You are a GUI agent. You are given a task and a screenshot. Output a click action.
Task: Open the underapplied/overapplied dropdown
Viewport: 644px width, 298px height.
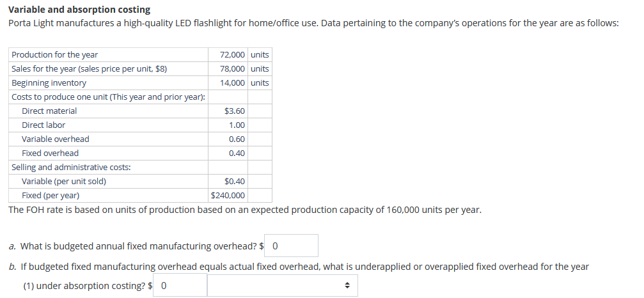[x=282, y=285]
